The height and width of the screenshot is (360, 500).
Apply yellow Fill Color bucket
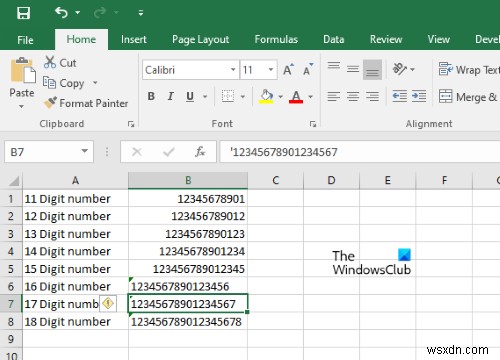[x=266, y=97]
